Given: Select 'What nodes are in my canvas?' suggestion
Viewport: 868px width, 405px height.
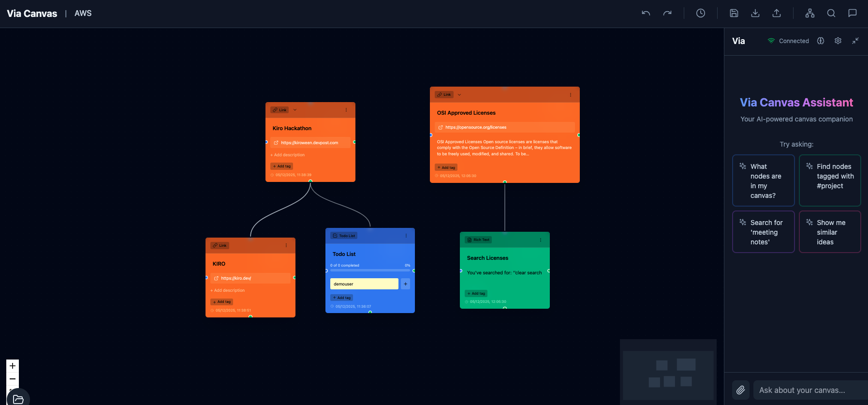Looking at the screenshot, I should (764, 180).
